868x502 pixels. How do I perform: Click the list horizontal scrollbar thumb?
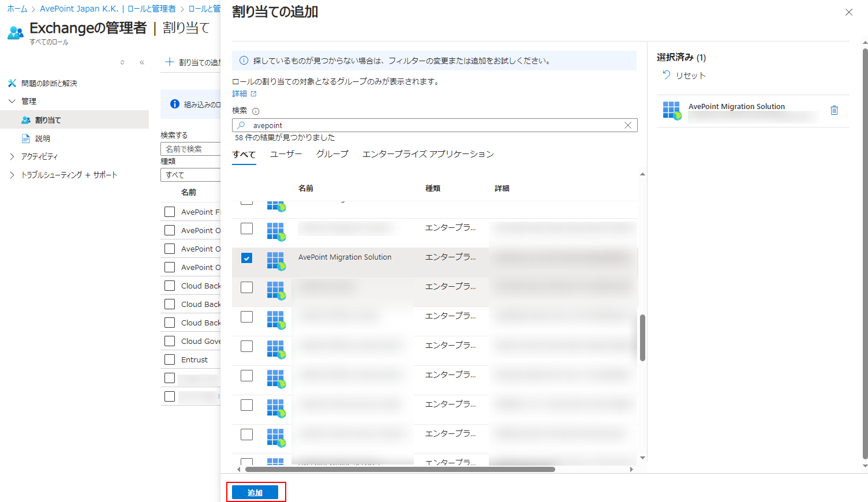click(400, 469)
